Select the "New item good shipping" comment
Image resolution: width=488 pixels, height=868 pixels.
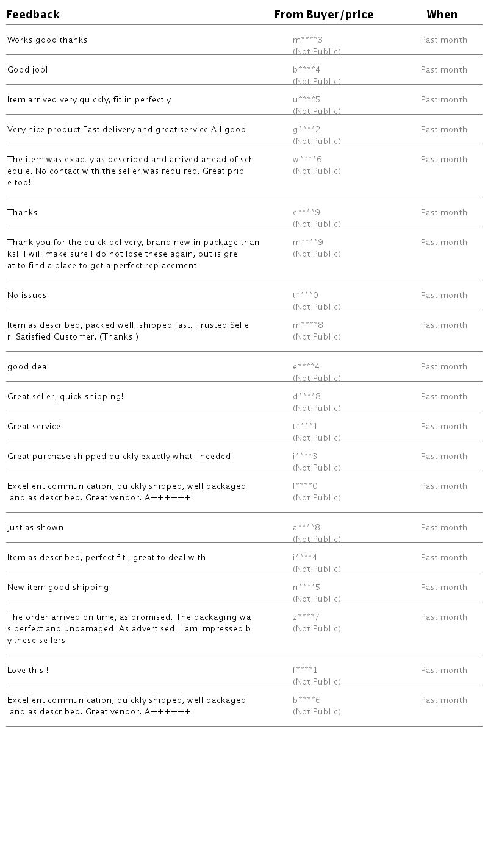(x=58, y=588)
